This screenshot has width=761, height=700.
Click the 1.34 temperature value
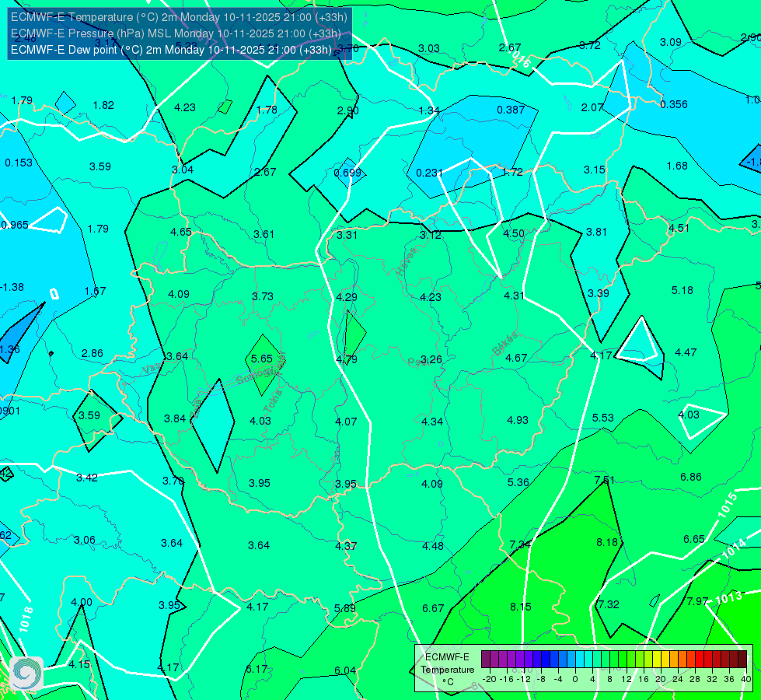pyautogui.click(x=429, y=110)
